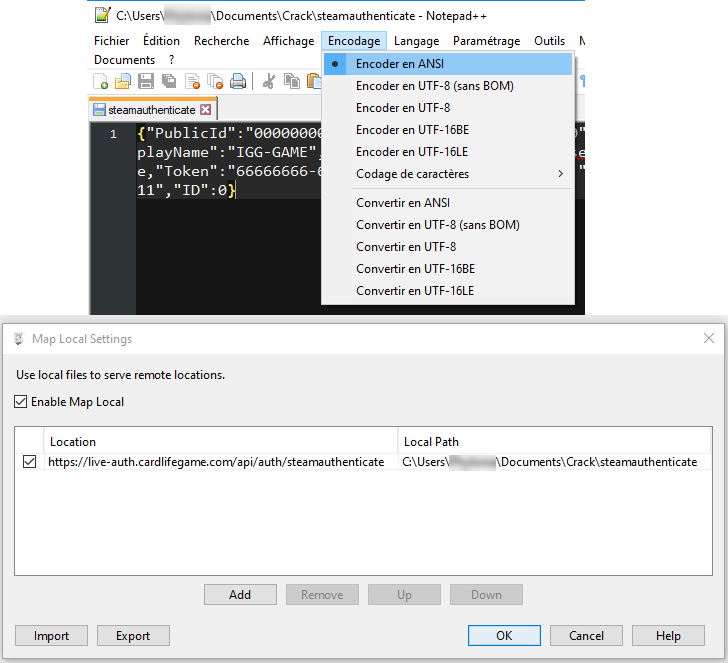Viewport: 728px width, 663px height.
Task: Create a new file in Notepad++ toolbar
Action: 100,81
